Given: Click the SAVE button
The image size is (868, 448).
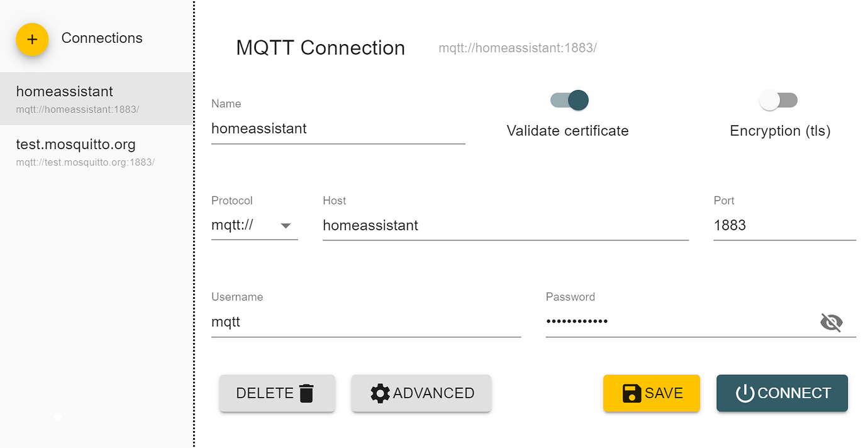Looking at the screenshot, I should pyautogui.click(x=652, y=393).
